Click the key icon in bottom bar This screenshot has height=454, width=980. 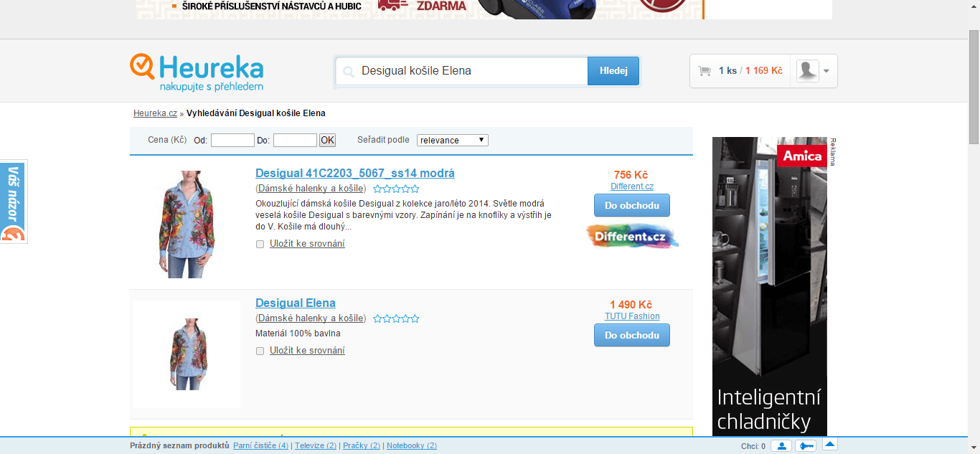(x=806, y=446)
